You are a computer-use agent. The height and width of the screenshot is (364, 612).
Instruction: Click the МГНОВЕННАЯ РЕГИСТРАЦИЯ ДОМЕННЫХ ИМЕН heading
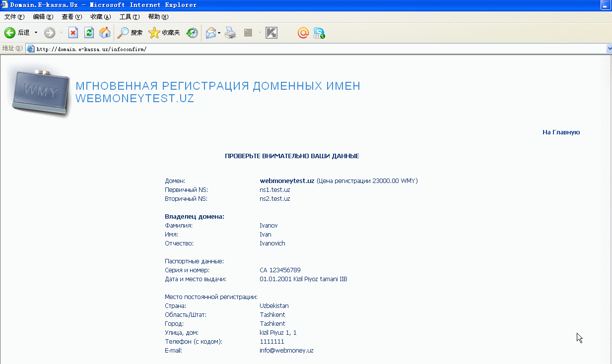click(218, 86)
